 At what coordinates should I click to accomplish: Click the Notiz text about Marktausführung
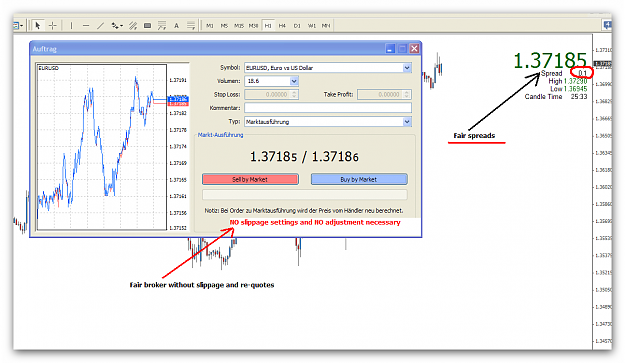[x=304, y=210]
